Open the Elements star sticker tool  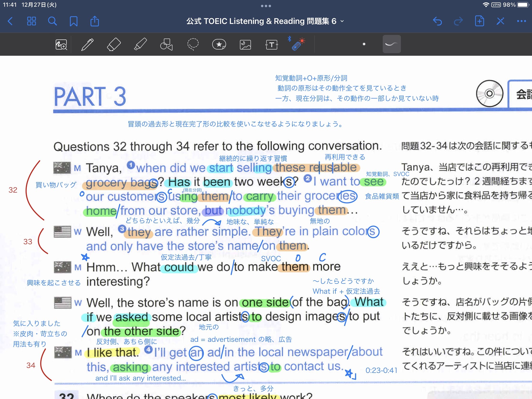(219, 44)
